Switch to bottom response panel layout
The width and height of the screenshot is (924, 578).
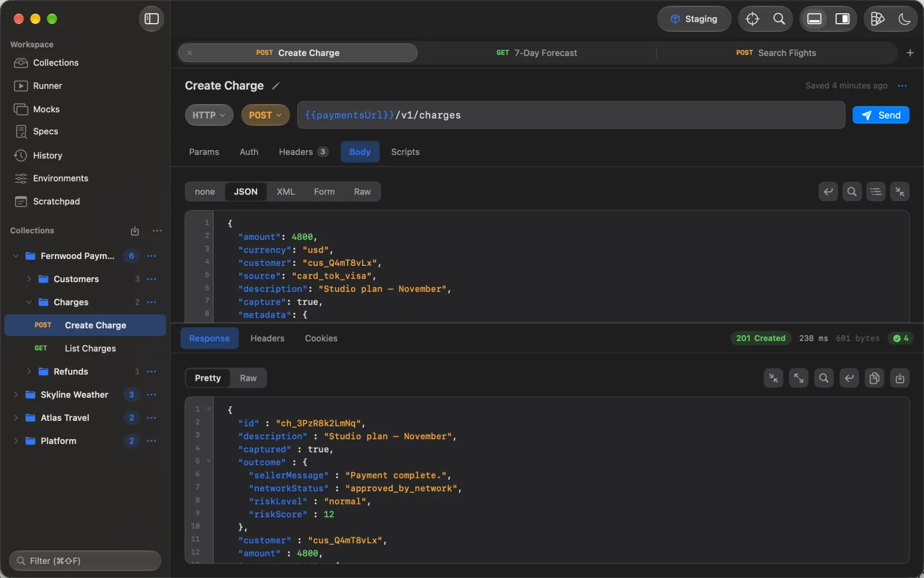(x=814, y=19)
